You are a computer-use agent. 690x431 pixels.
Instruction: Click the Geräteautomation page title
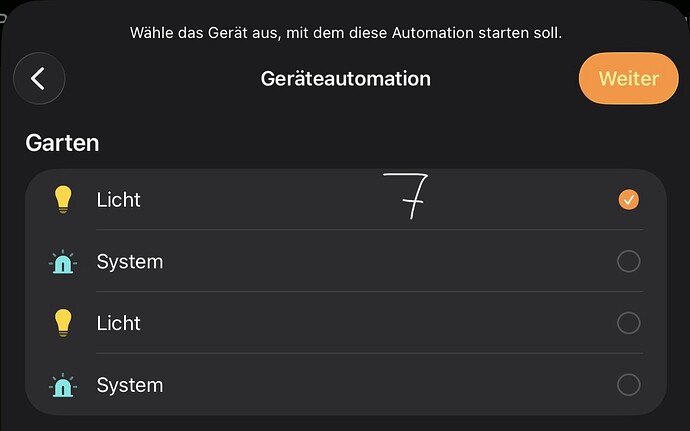(x=345, y=78)
